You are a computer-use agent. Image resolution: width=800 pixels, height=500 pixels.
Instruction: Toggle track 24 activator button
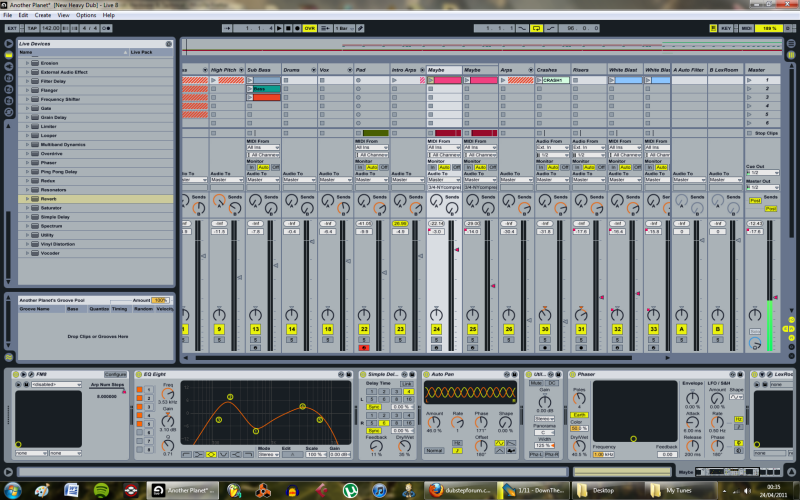point(436,330)
